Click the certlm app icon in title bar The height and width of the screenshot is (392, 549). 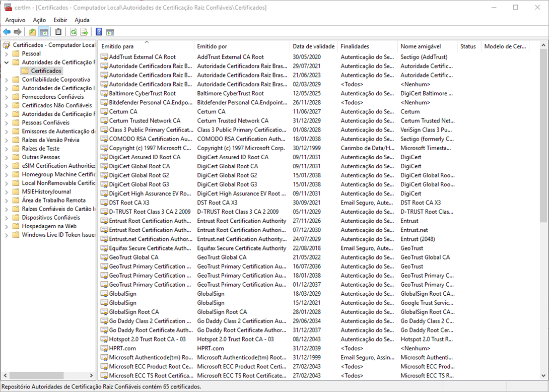click(x=8, y=8)
